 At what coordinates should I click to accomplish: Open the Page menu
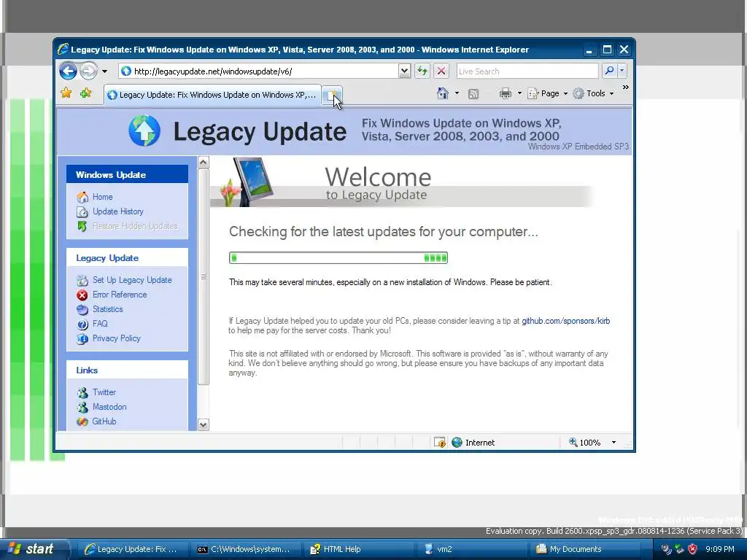[x=547, y=93]
